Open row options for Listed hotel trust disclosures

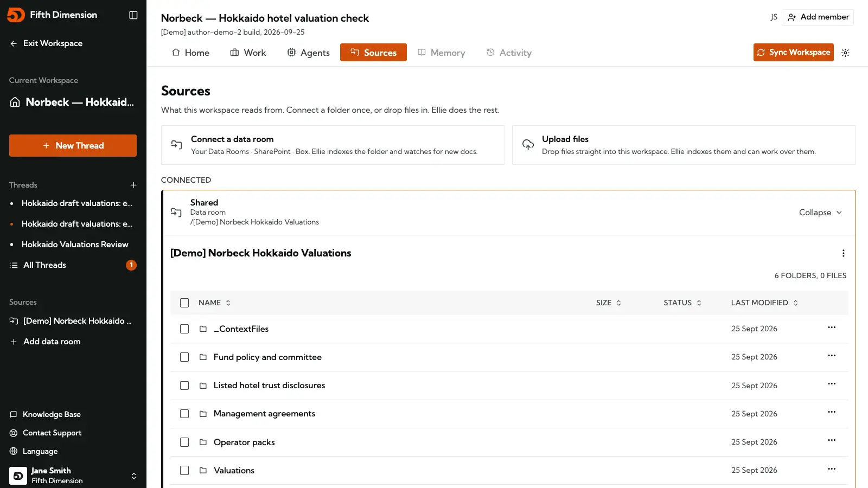(832, 384)
